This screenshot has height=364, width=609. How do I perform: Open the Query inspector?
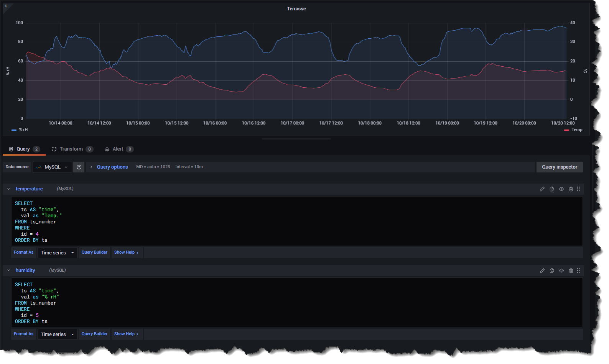click(x=560, y=167)
